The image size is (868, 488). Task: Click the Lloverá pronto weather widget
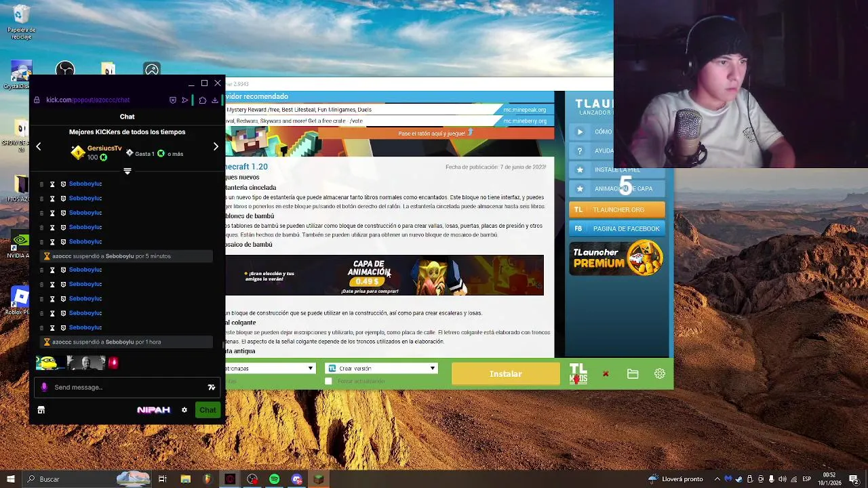click(x=676, y=479)
